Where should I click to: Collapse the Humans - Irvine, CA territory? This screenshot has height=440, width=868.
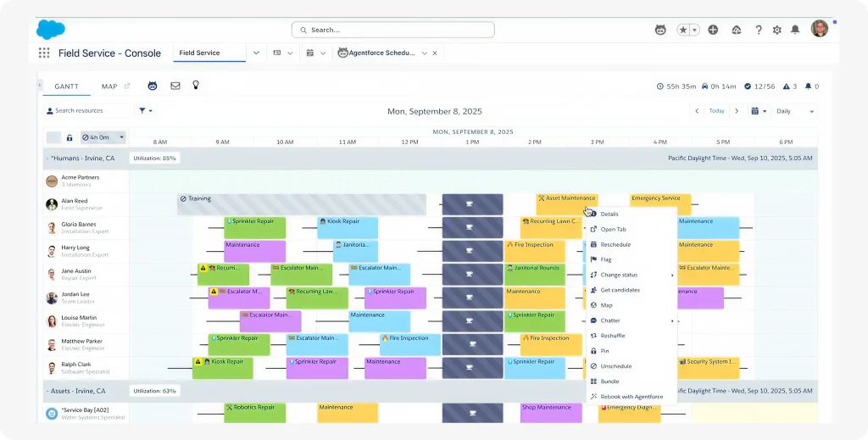tap(47, 159)
